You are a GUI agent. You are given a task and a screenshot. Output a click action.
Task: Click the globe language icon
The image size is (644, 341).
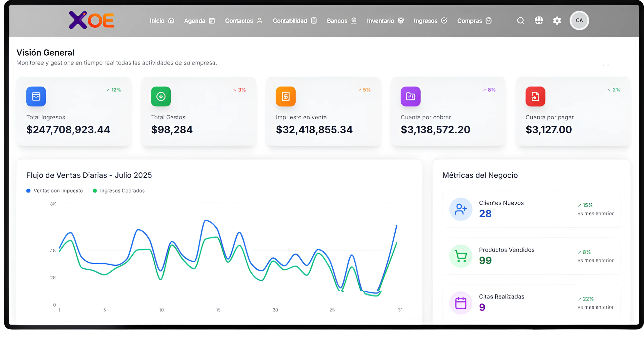539,21
